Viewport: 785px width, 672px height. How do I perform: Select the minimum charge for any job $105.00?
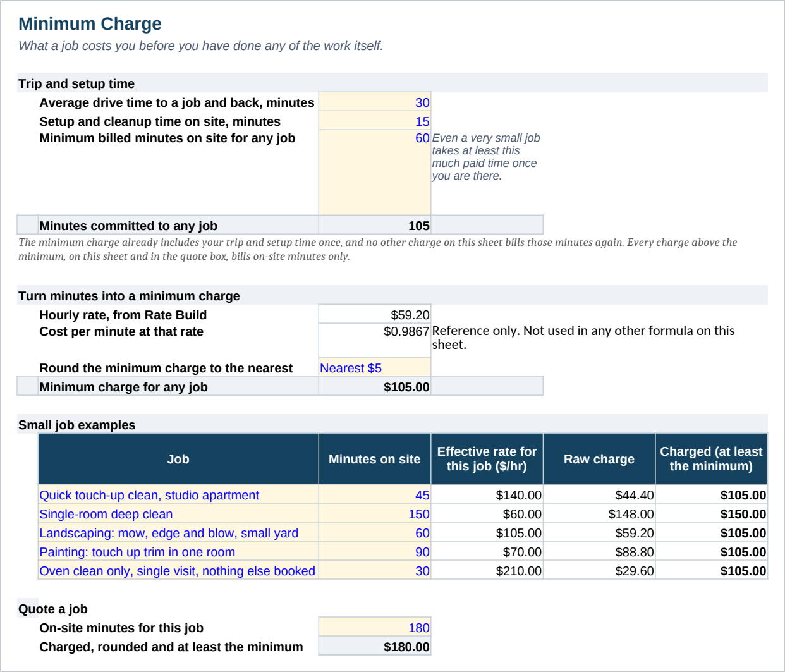[375, 386]
